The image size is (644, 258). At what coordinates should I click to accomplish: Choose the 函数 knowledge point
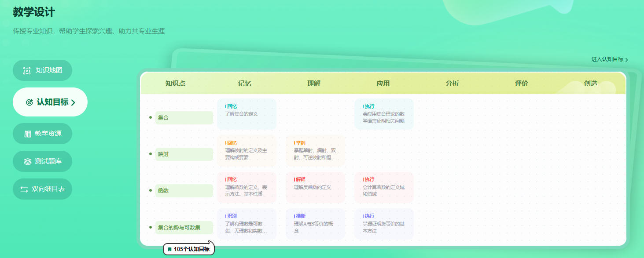point(184,191)
